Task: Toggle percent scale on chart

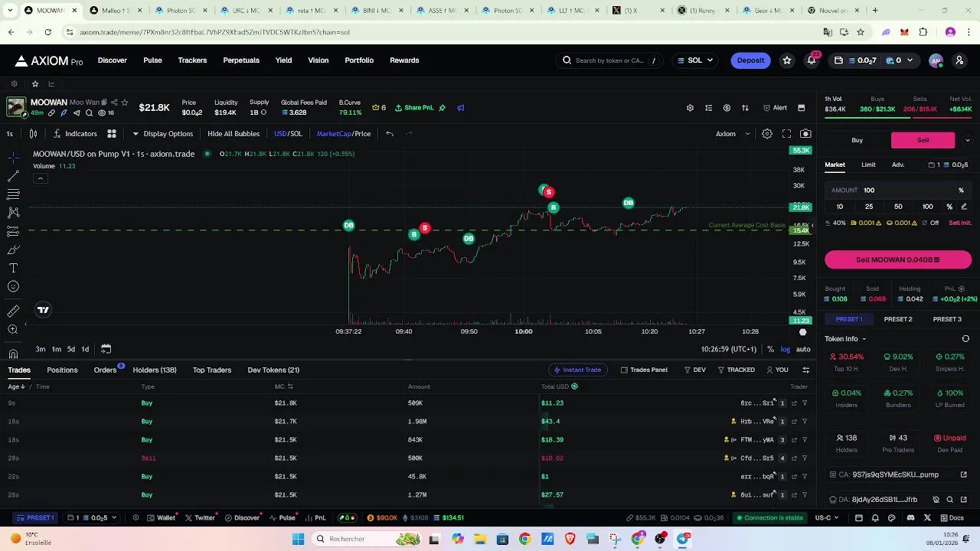Action: coord(770,349)
